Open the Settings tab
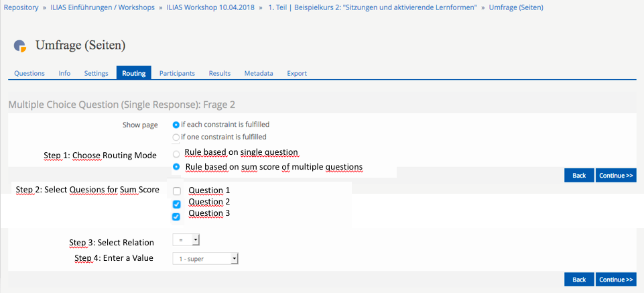Image resolution: width=644 pixels, height=293 pixels. pos(96,73)
